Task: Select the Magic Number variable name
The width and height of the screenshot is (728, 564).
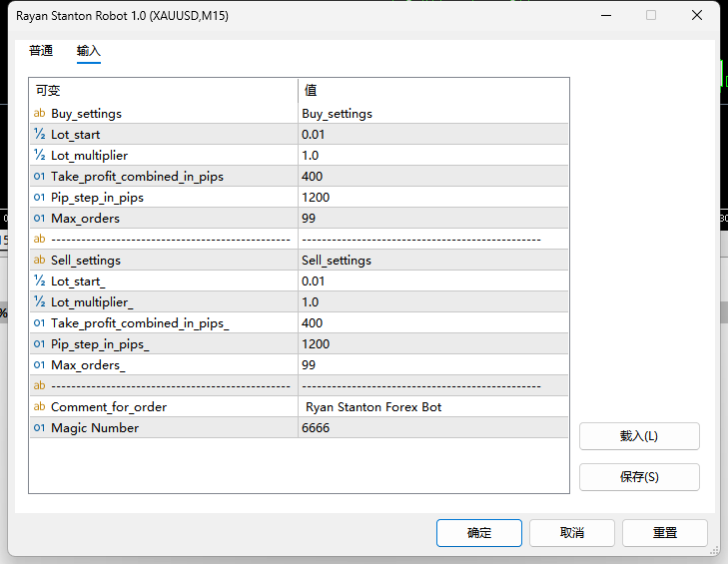Action: point(95,427)
